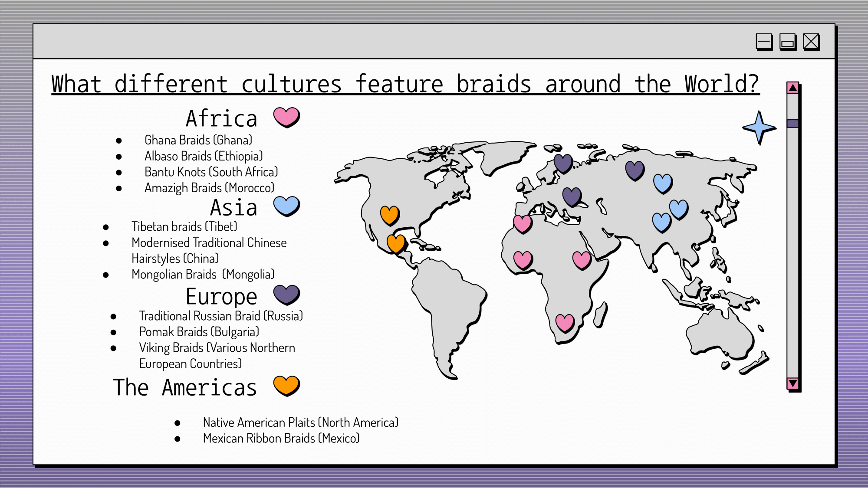Click the minimize window icon
This screenshot has height=488, width=868.
tap(764, 42)
